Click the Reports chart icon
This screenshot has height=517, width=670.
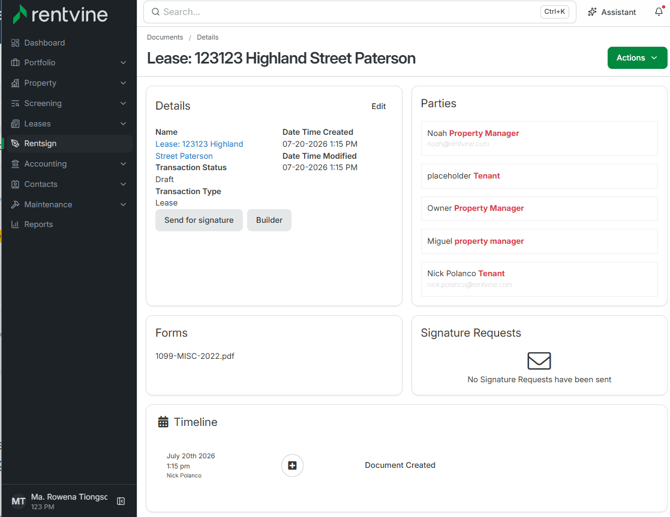click(15, 224)
